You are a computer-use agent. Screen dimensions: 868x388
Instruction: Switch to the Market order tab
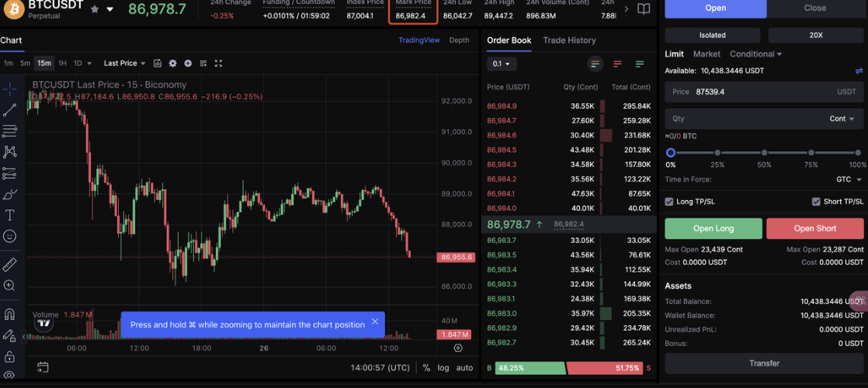707,54
